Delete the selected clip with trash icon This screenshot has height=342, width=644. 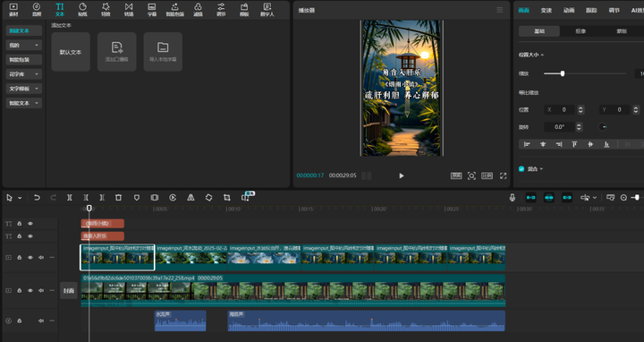pyautogui.click(x=118, y=198)
